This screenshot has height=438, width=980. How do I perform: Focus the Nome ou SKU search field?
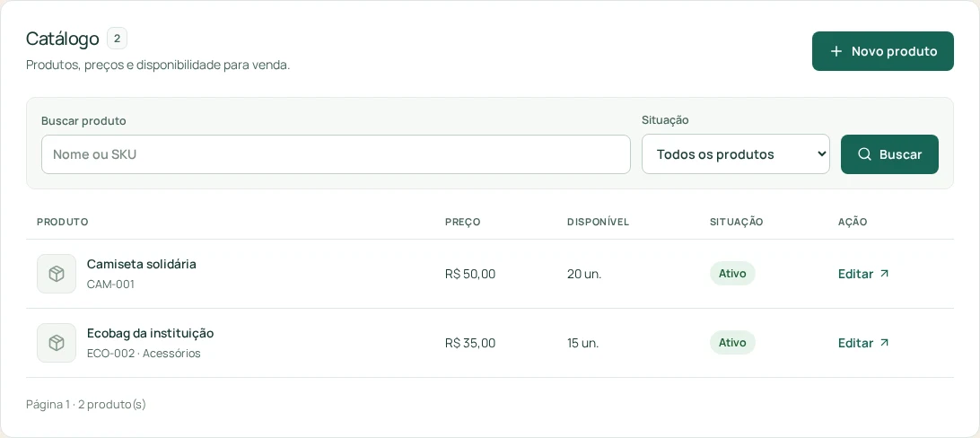click(x=336, y=154)
